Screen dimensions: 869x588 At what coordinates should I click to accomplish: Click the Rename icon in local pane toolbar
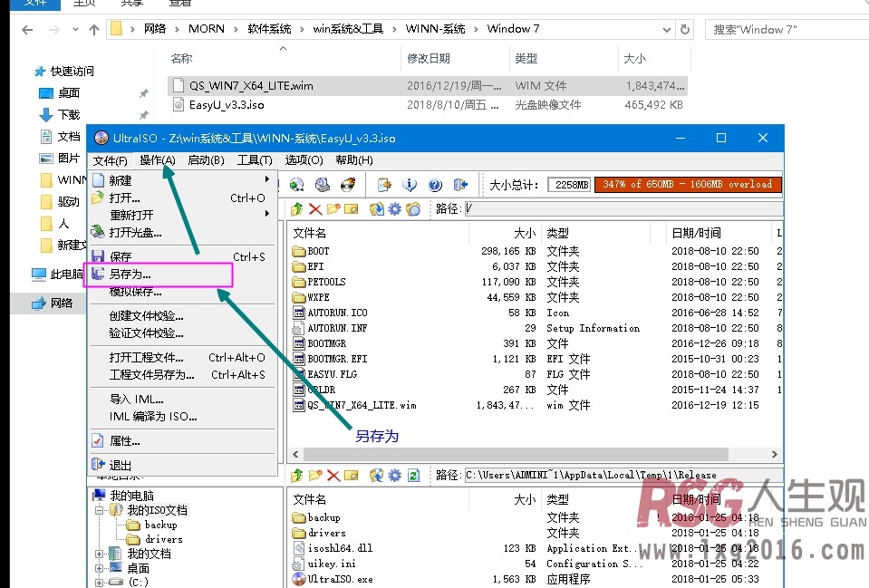(x=352, y=476)
